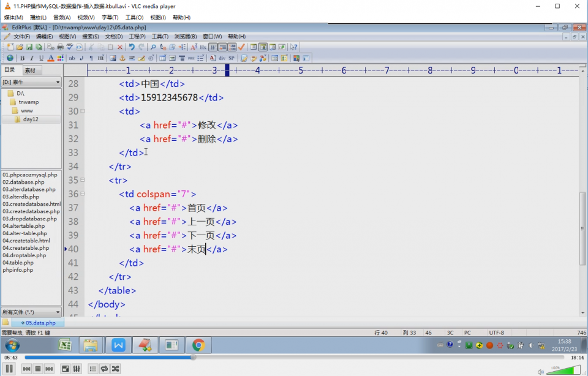This screenshot has height=376, width=588.
Task: Click the paragraph mark icon
Action: tap(91, 58)
